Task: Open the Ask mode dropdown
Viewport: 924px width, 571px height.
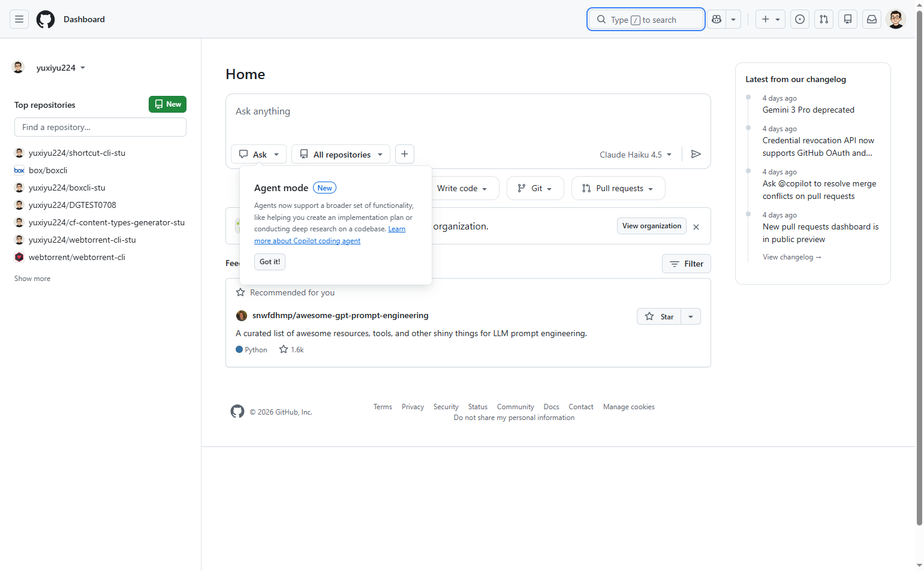Action: point(259,154)
